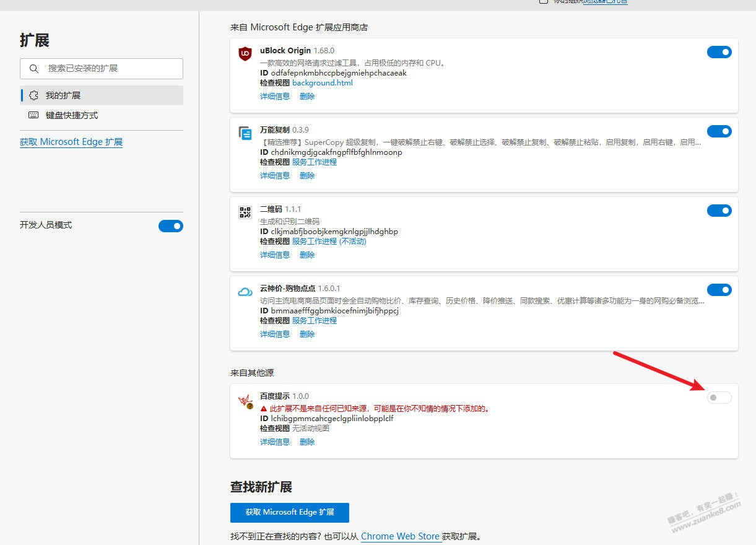Viewport: 756px width, 545px height.
Task: Click the 二维码 QR code icon
Action: click(x=245, y=212)
